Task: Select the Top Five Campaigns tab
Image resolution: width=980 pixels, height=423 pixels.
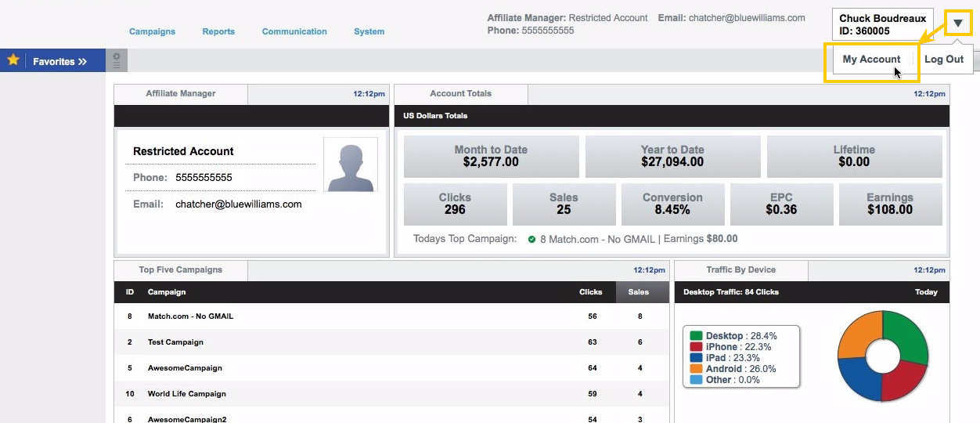Action: tap(181, 270)
